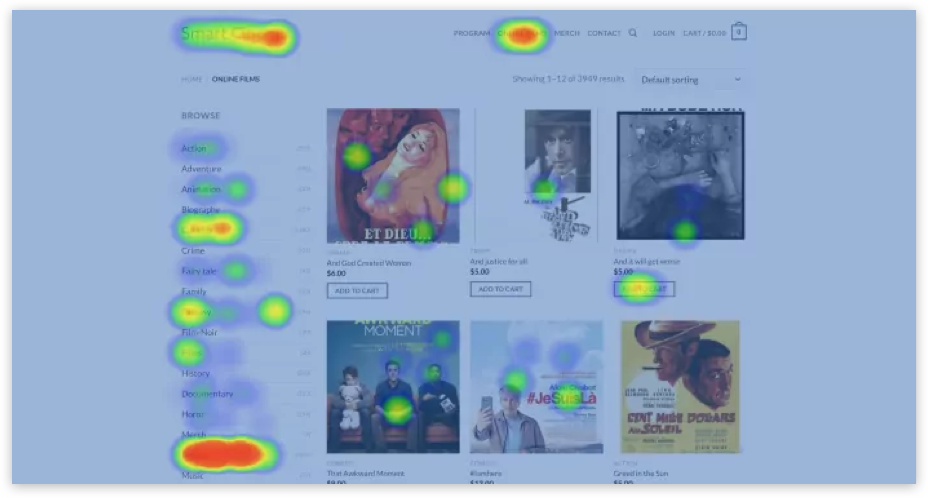This screenshot has height=498, width=929.
Task: Click the BROWSE sidebar heading
Action: [201, 115]
